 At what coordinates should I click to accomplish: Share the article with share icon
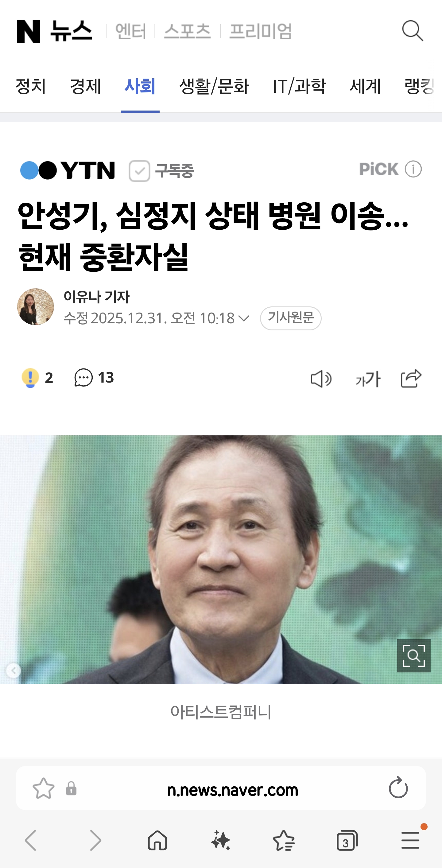coord(411,378)
